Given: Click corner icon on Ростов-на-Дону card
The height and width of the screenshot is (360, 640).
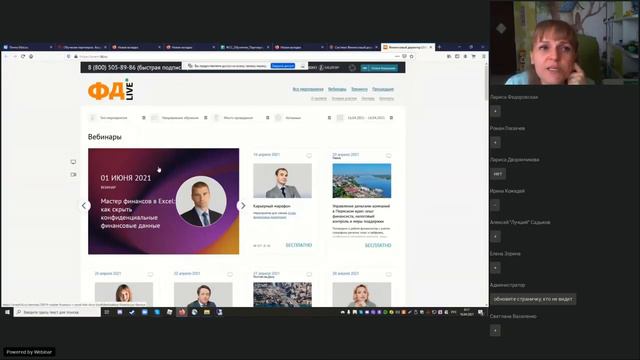Looking at the screenshot, I should coord(309,274).
